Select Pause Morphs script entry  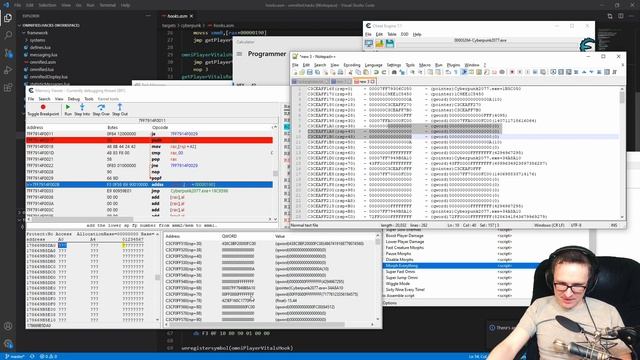coord(398,253)
